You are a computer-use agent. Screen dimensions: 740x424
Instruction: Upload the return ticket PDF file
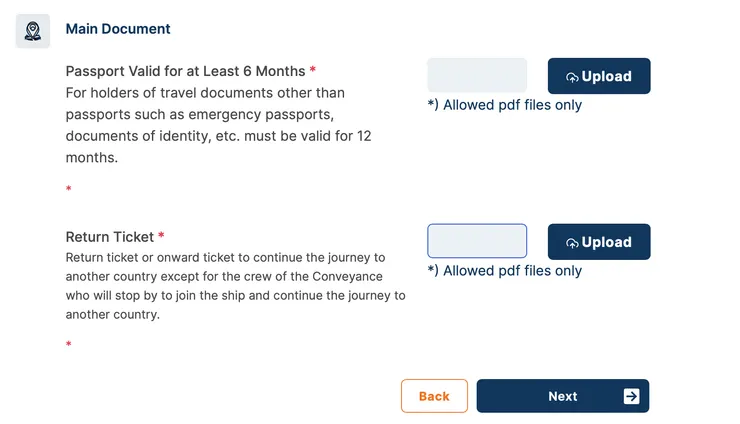(x=599, y=242)
